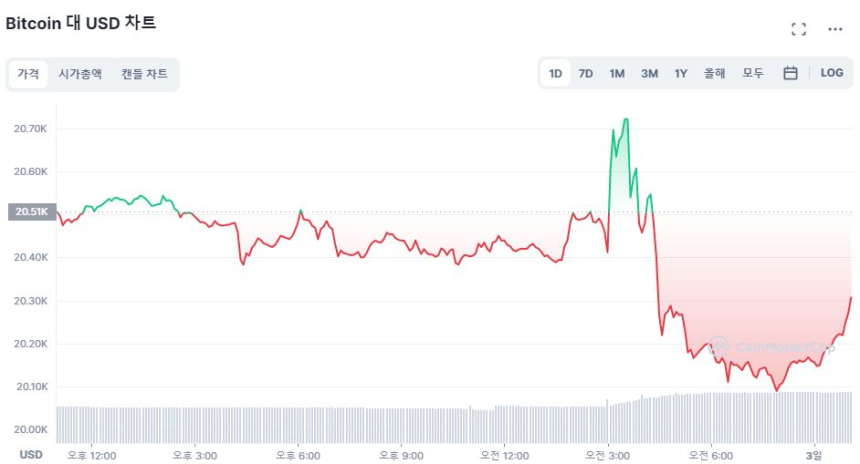The width and height of the screenshot is (860, 464).
Task: Select the 1Y time range
Action: pyautogui.click(x=681, y=73)
